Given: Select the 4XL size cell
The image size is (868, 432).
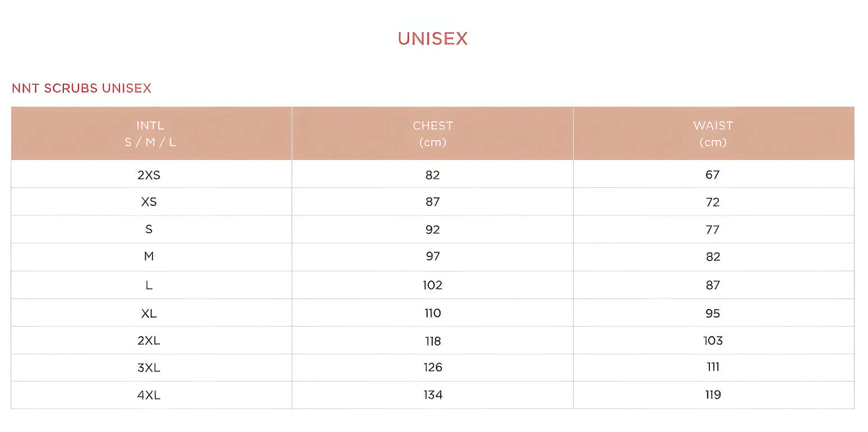Looking at the screenshot, I should [x=149, y=395].
